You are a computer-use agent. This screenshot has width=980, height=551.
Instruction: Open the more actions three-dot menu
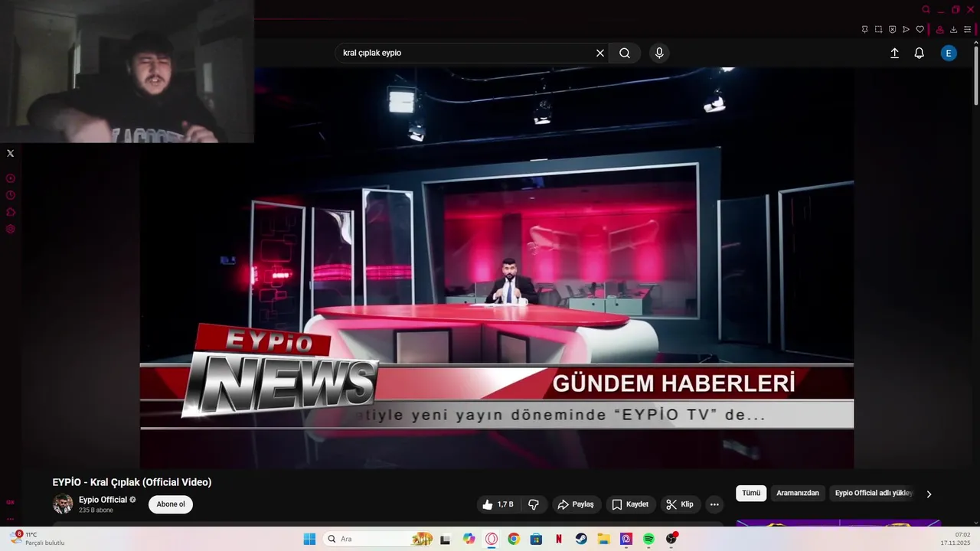(x=714, y=504)
